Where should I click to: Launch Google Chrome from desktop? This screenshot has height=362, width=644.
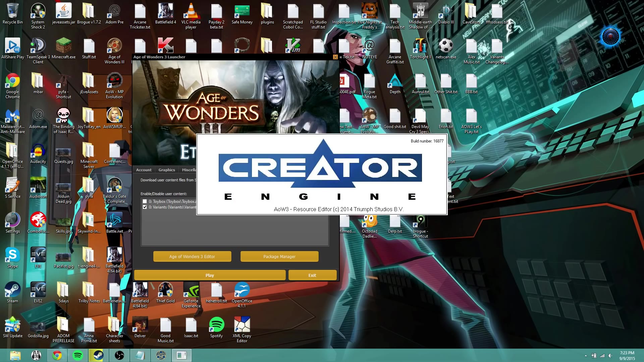13,85
